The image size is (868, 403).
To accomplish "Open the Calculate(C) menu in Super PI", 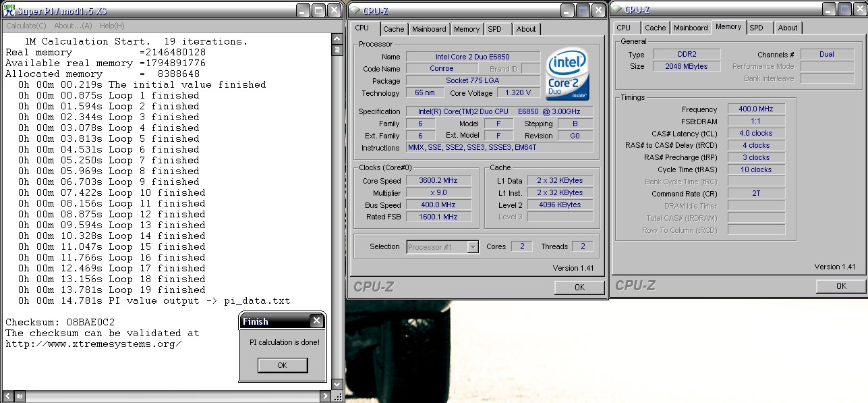I will 26,26.
